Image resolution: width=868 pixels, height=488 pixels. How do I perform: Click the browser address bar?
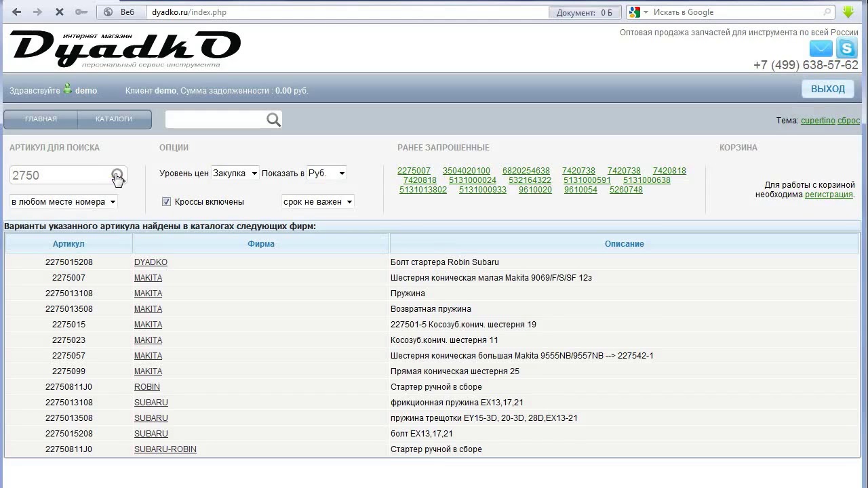click(346, 12)
